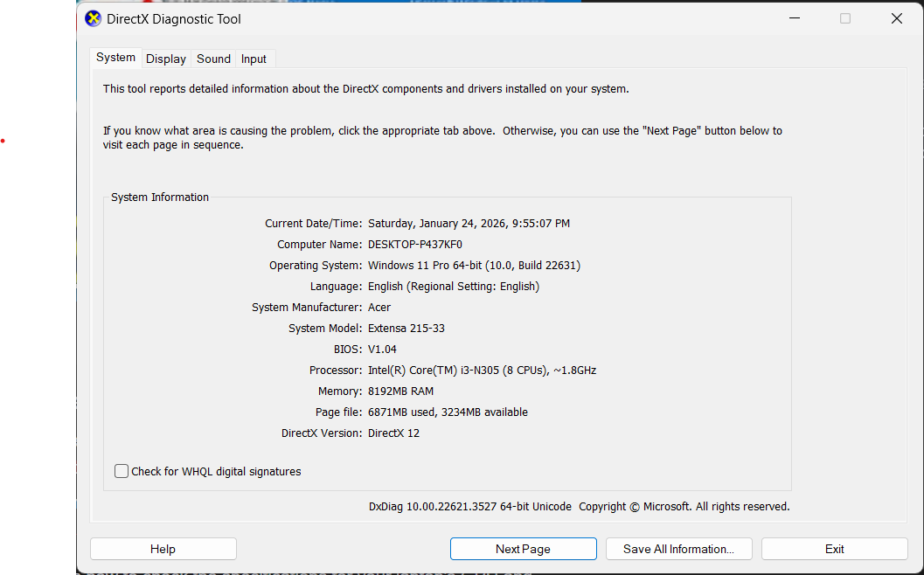Click the DxDiag version copyright line
This screenshot has width=924, height=575.
[x=580, y=507]
